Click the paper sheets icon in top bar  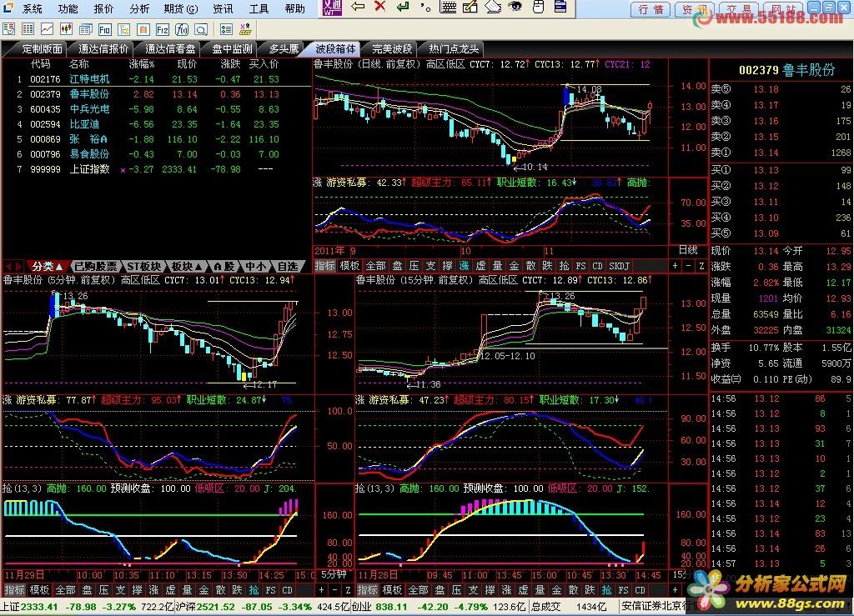point(493,7)
